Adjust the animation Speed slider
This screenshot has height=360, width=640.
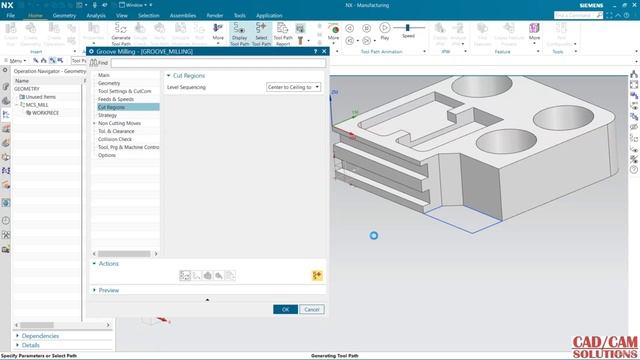coord(407,27)
